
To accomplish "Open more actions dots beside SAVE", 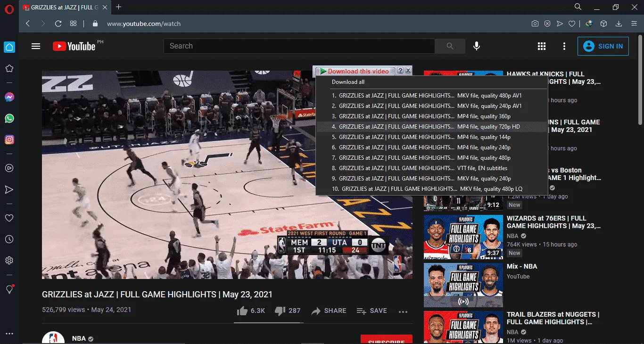I will pyautogui.click(x=403, y=311).
